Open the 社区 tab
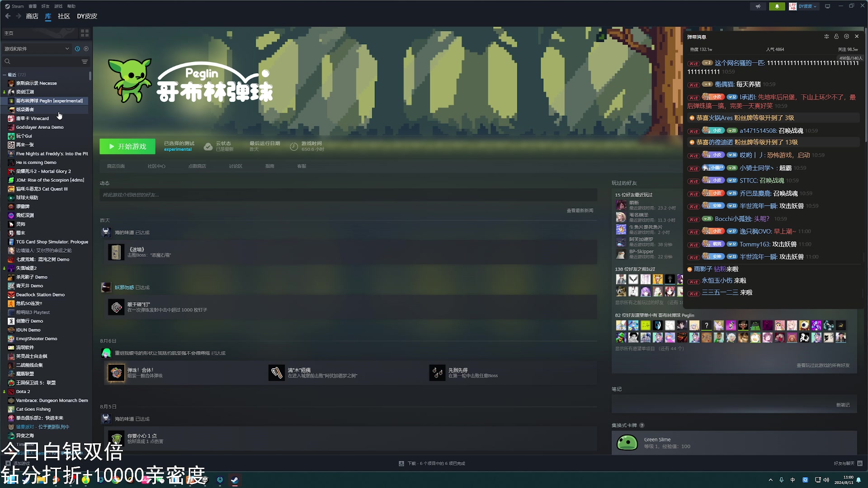The width and height of the screenshot is (868, 488). [64, 16]
